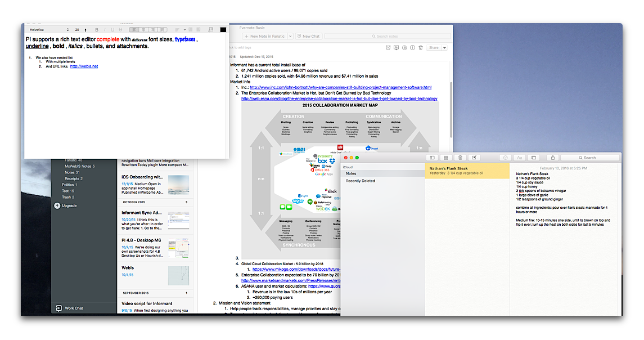
Task: Click the Notes app delete trash icon
Action: click(460, 158)
